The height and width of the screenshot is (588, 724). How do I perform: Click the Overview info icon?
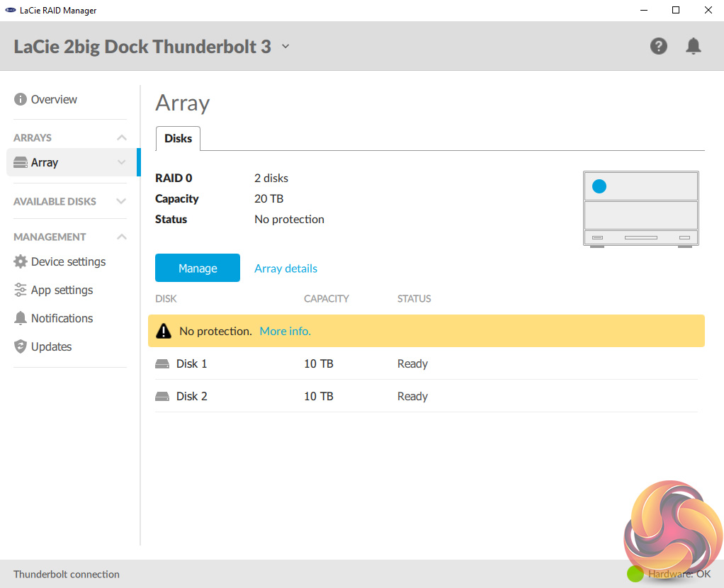click(21, 99)
